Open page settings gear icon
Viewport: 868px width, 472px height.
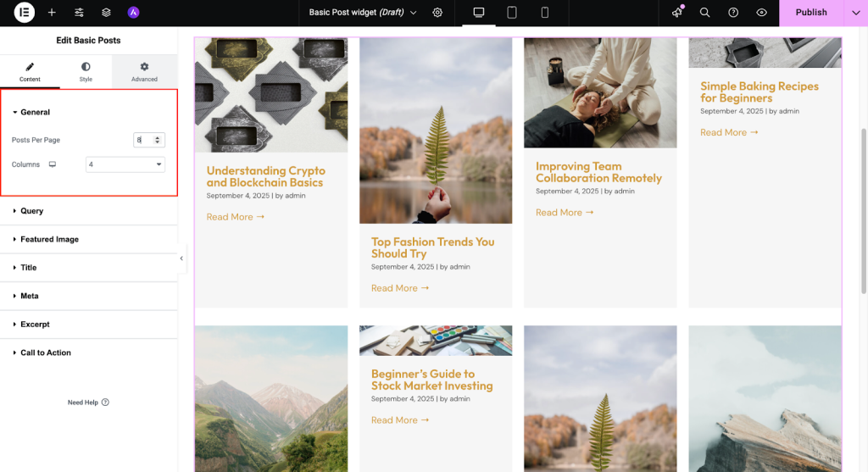[437, 13]
